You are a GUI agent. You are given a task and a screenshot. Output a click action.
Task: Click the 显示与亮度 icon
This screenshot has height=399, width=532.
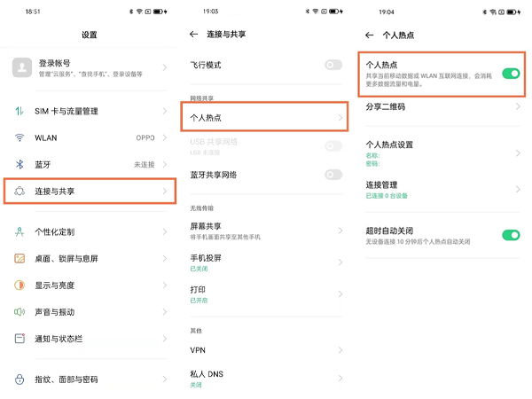tap(20, 286)
